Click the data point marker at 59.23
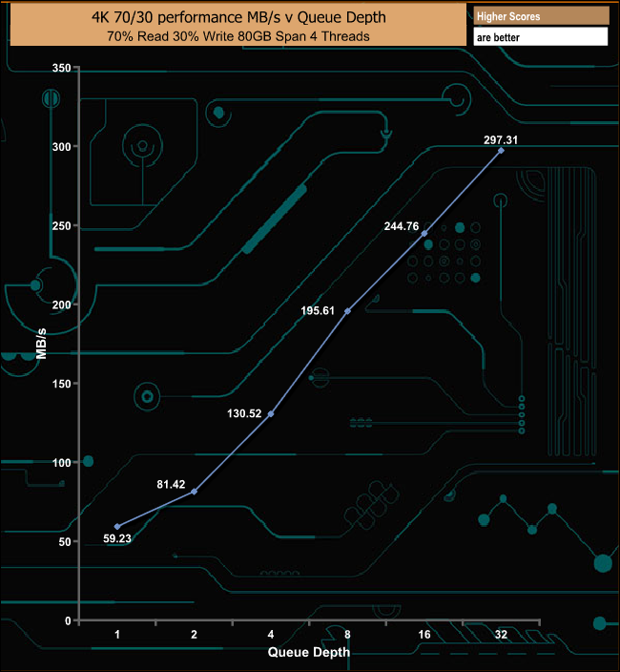The height and width of the screenshot is (672, 620). tap(117, 527)
